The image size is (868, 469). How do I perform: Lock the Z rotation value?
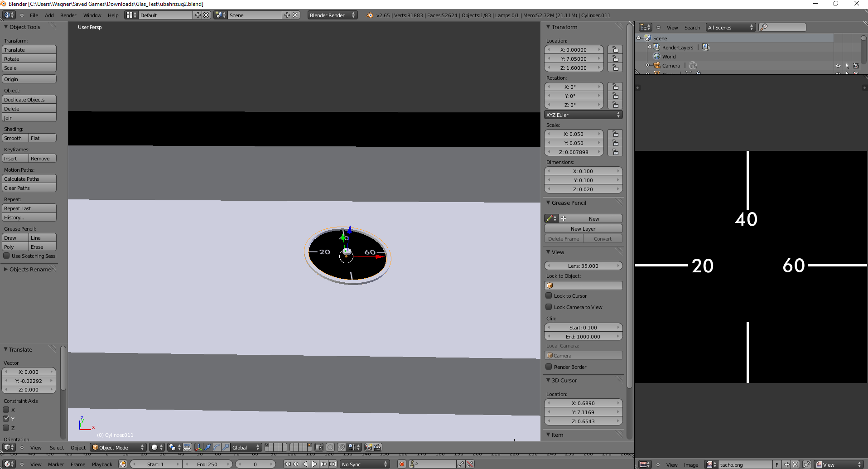615,105
